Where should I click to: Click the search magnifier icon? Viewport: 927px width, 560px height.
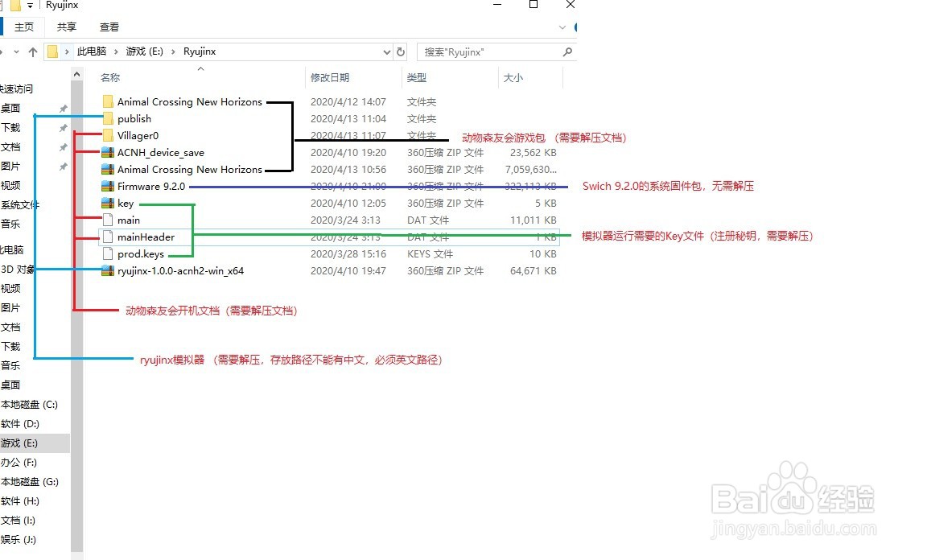(567, 52)
